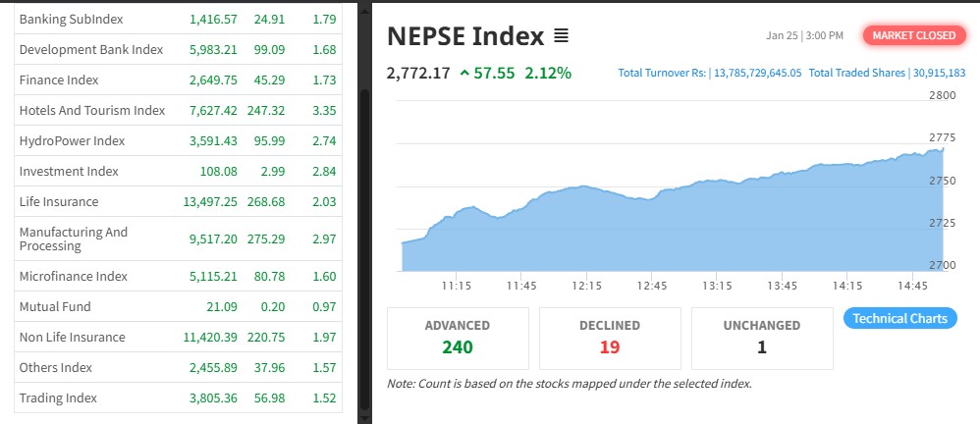Screen dimensions: 980x424
Task: Select Banking SubIndex row
Action: 66,20
